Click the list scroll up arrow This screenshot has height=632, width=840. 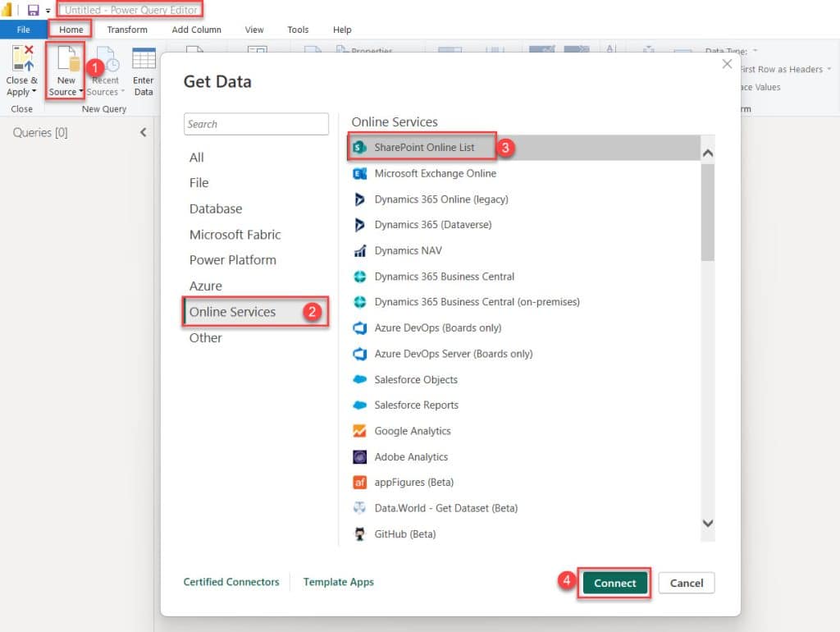click(708, 153)
